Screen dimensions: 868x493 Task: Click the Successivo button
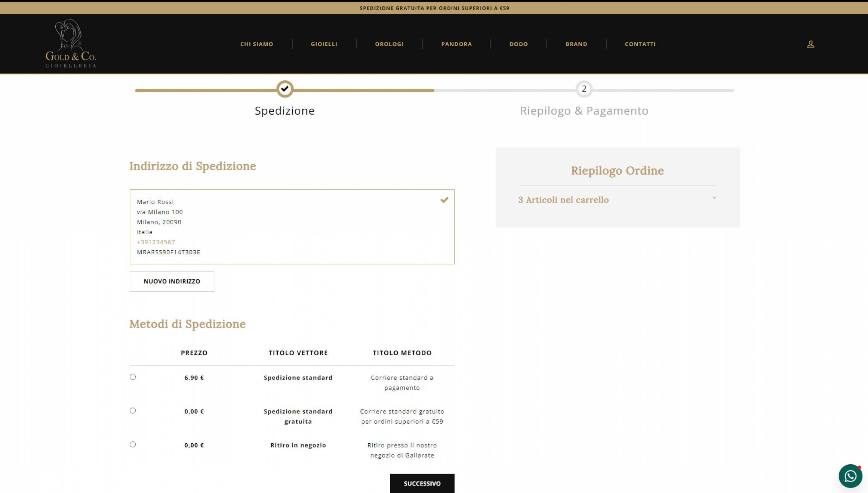(x=422, y=483)
